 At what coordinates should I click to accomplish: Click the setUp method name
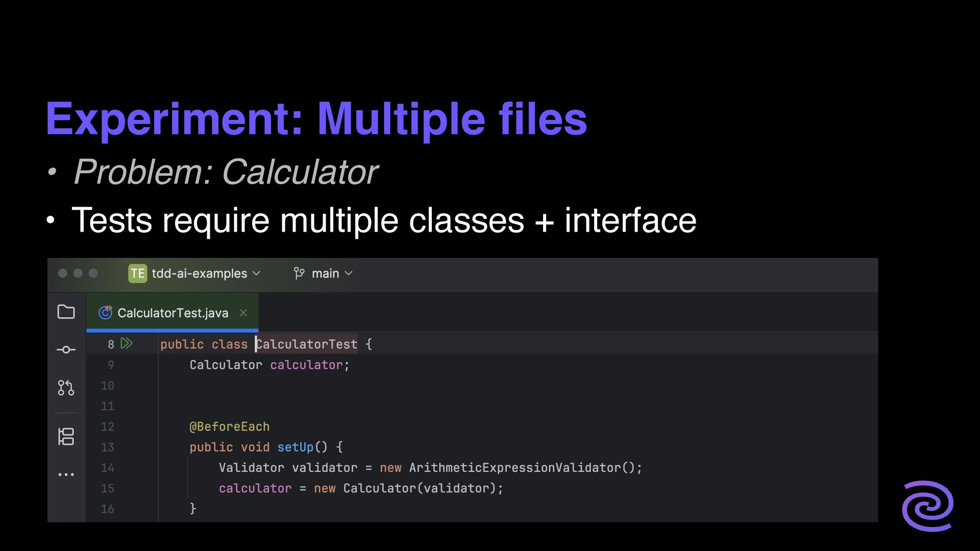tap(295, 447)
